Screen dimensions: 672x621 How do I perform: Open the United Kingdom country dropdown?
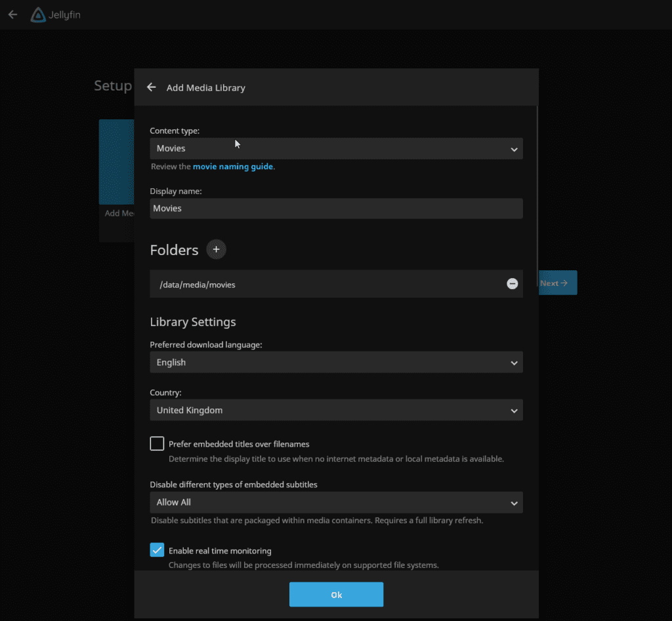click(x=336, y=410)
